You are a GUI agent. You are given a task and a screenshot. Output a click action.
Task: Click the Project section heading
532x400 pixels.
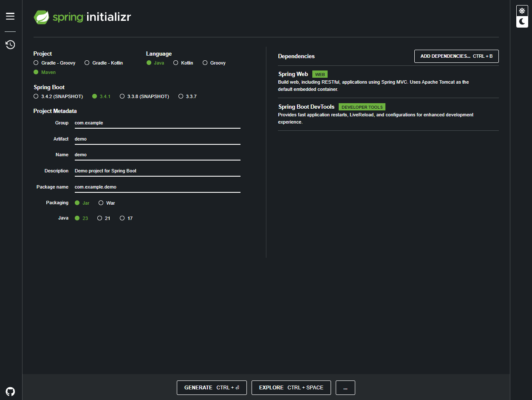click(42, 54)
